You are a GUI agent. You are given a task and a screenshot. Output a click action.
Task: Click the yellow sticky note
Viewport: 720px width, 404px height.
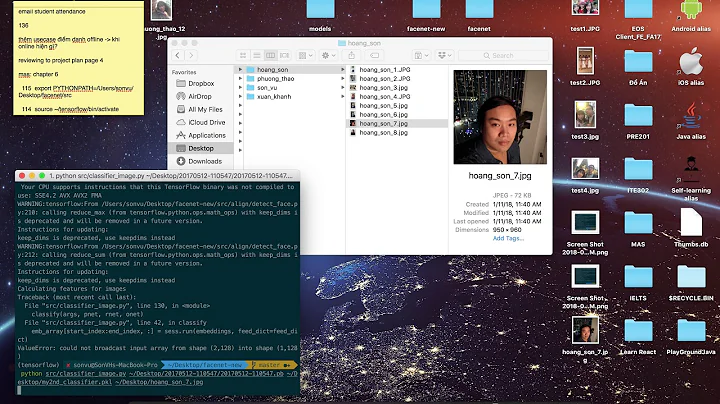[79, 58]
